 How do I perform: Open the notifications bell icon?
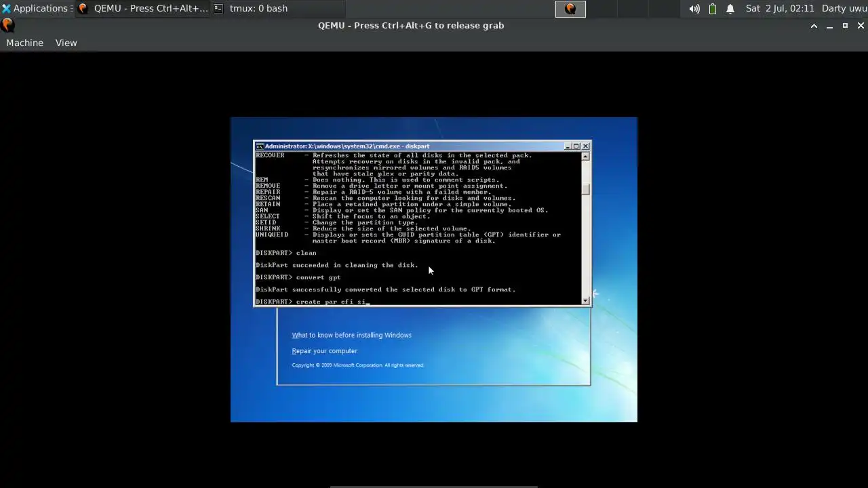click(730, 9)
